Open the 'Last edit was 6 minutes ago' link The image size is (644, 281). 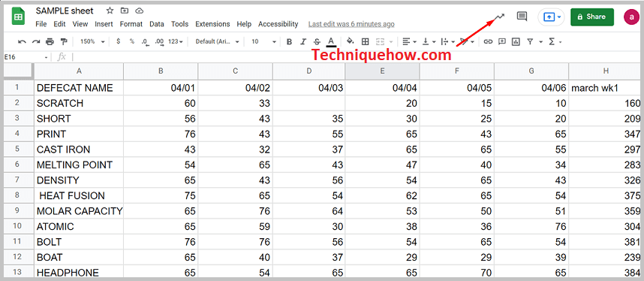(351, 24)
